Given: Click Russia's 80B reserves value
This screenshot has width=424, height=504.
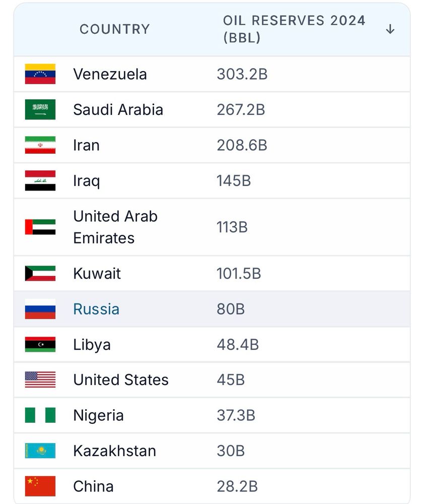Looking at the screenshot, I should click(231, 309).
